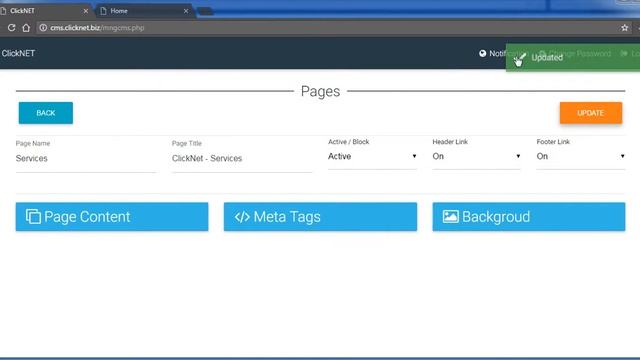640x360 pixels.
Task: Switch to the Home browser tab
Action: coord(145,11)
